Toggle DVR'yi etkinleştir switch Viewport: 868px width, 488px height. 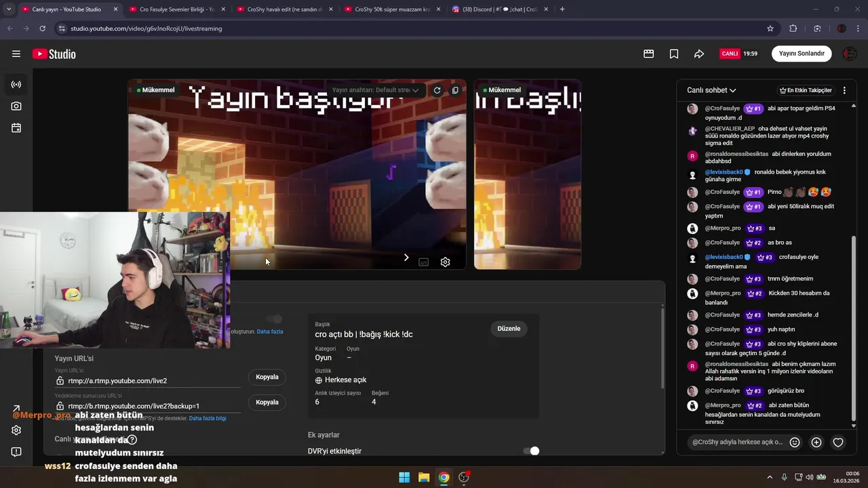531,451
